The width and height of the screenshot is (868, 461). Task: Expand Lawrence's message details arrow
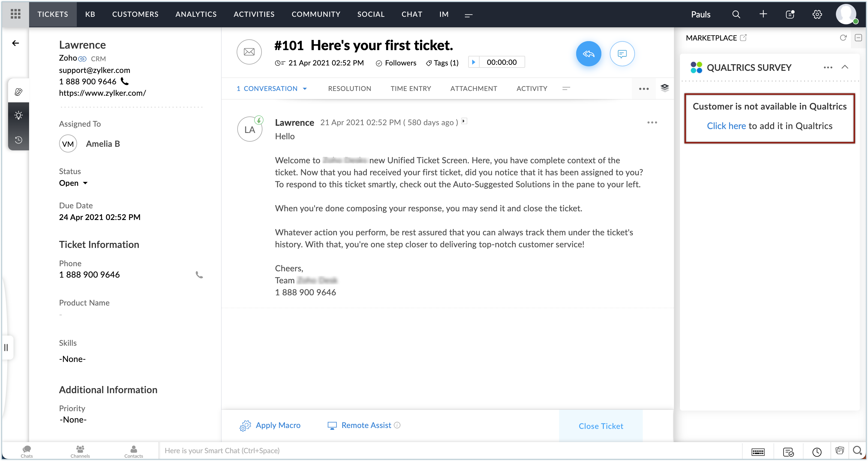pyautogui.click(x=464, y=121)
